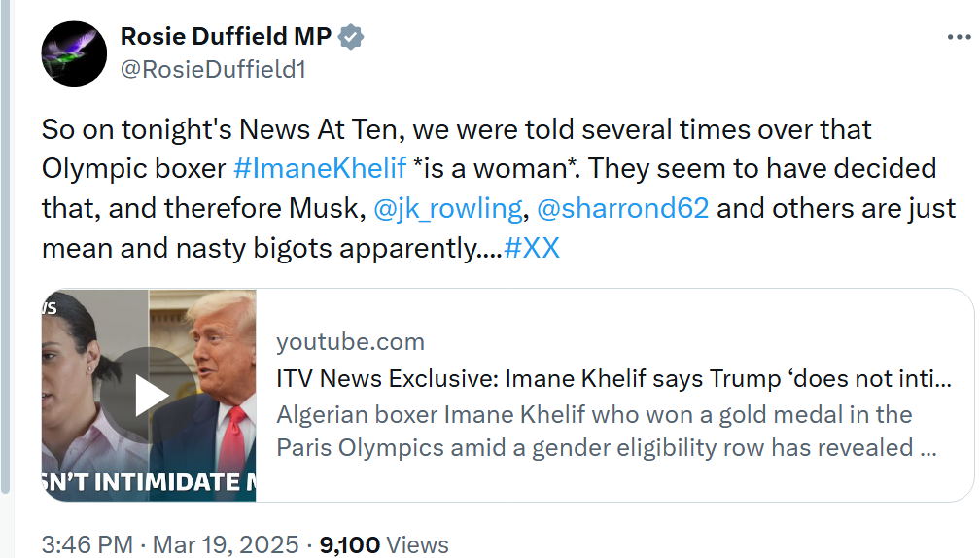Click Rosie Duffield's hummingbird profile avatar
980x558 pixels.
73,53
